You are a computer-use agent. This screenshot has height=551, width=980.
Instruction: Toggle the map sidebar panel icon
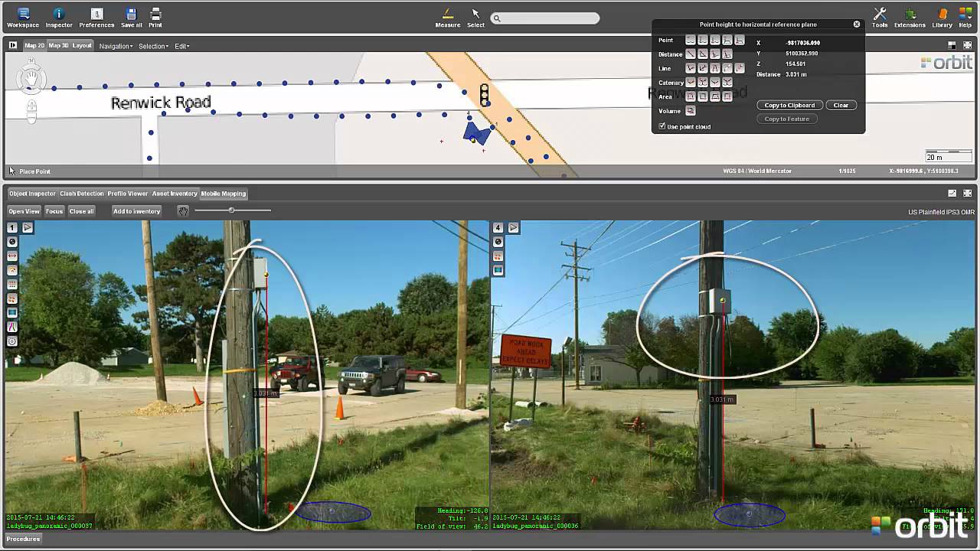click(x=12, y=45)
